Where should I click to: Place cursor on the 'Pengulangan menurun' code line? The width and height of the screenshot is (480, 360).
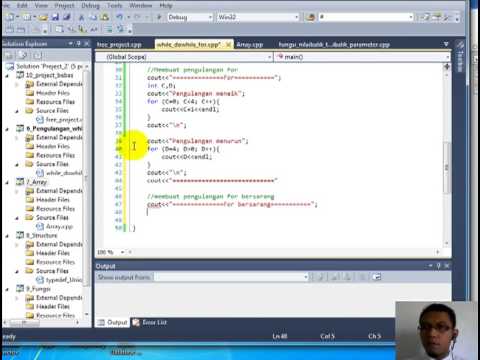coord(198,141)
